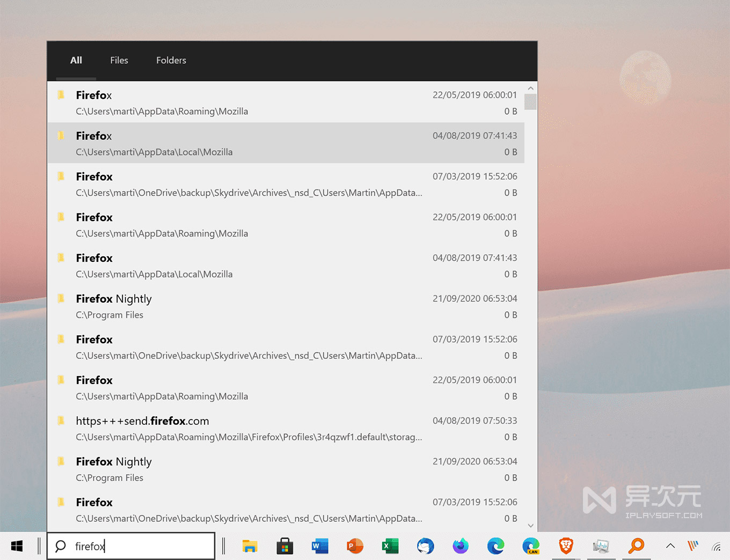Screen dimensions: 730x560
Task: Open the Start menu
Action: click(x=16, y=546)
